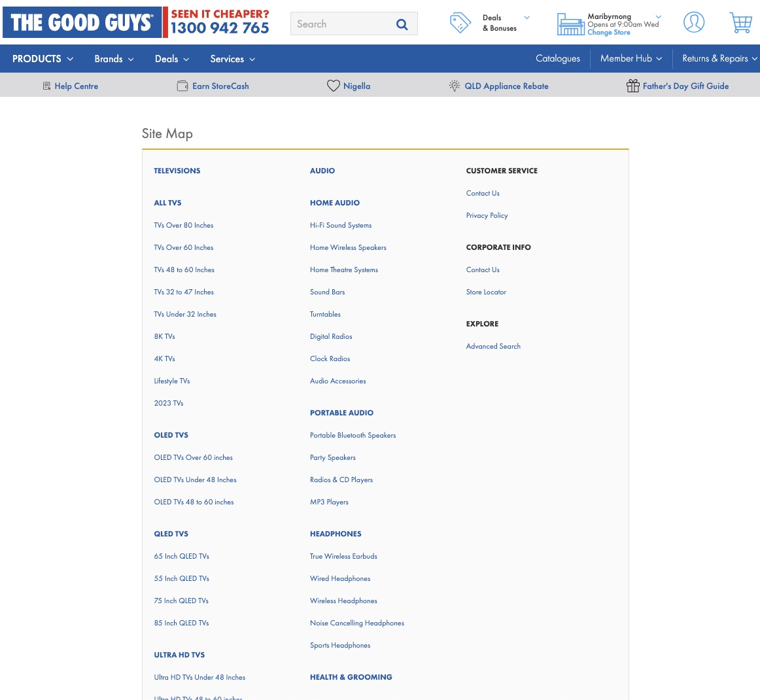Open the HEALTH & GROOMING heading link
The height and width of the screenshot is (700, 760).
click(351, 677)
